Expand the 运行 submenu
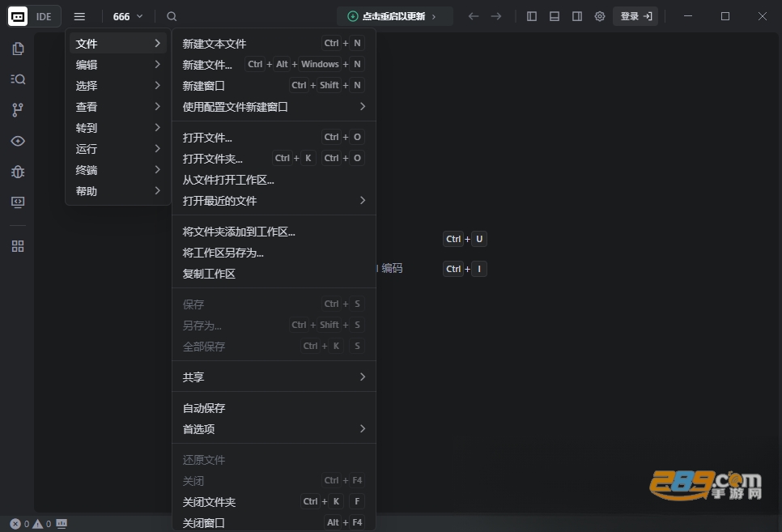Image resolution: width=782 pixels, height=532 pixels. tap(118, 149)
